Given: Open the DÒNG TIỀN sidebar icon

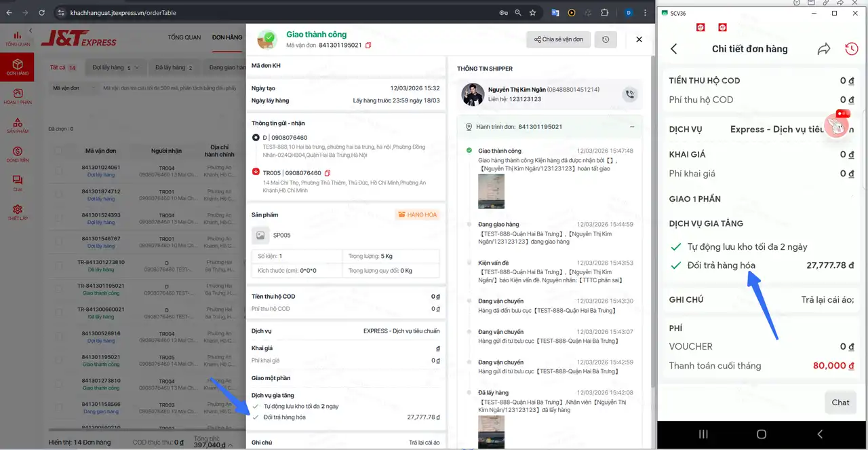Looking at the screenshot, I should pyautogui.click(x=18, y=154).
